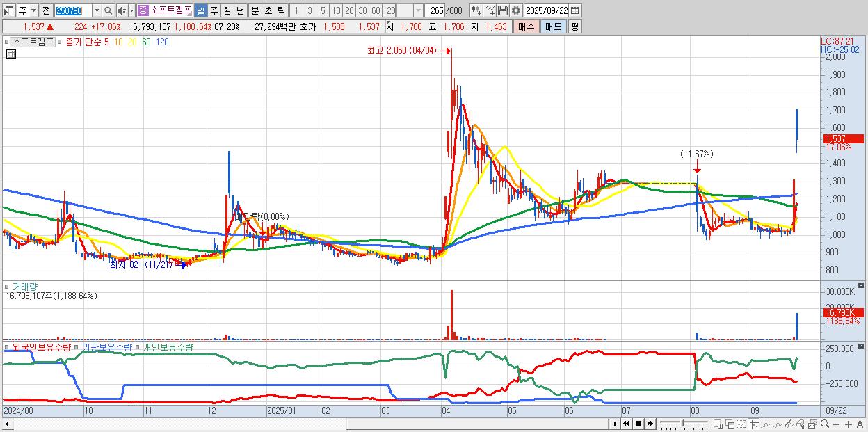Click the candle count field showing 265
The width and height of the screenshot is (868, 432).
click(x=435, y=10)
